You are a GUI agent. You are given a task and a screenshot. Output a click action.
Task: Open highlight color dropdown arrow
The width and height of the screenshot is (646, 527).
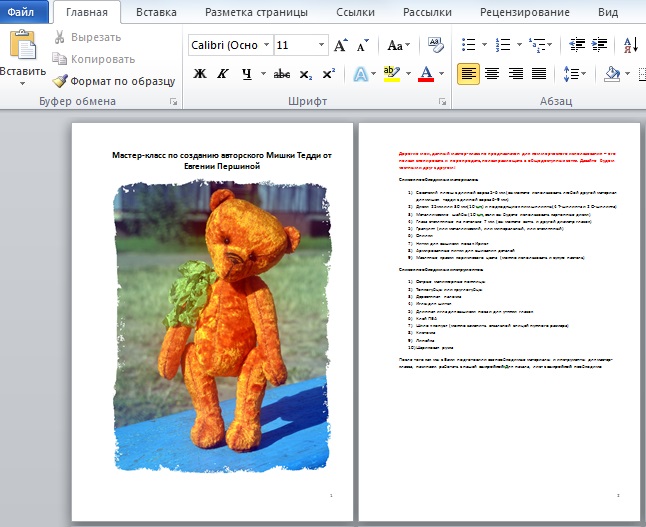(408, 74)
